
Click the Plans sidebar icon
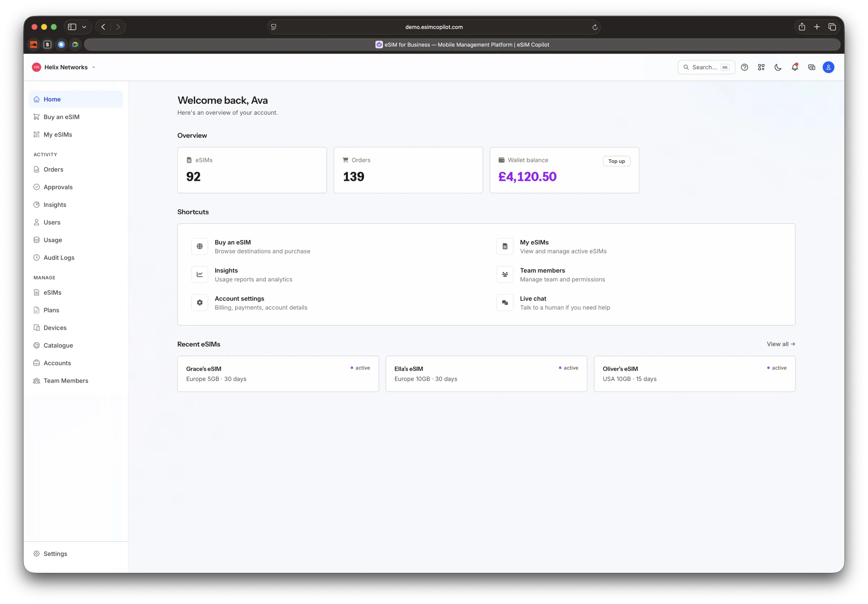tap(36, 310)
